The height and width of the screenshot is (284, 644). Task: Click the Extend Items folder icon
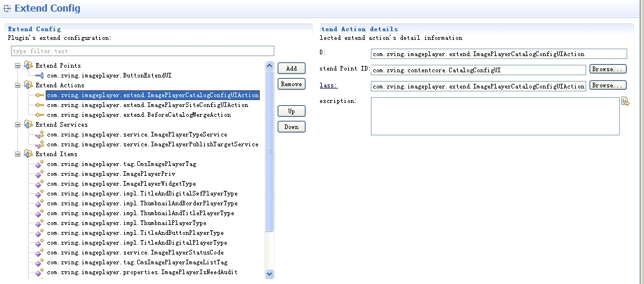click(28, 154)
